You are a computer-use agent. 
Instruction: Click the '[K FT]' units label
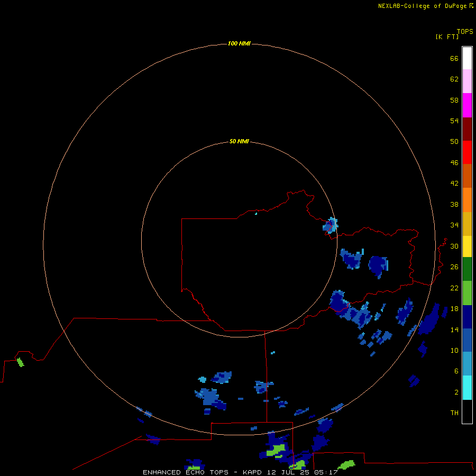point(447,36)
